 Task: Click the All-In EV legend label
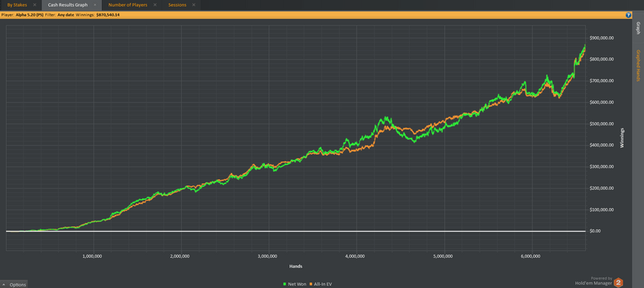(x=324, y=284)
